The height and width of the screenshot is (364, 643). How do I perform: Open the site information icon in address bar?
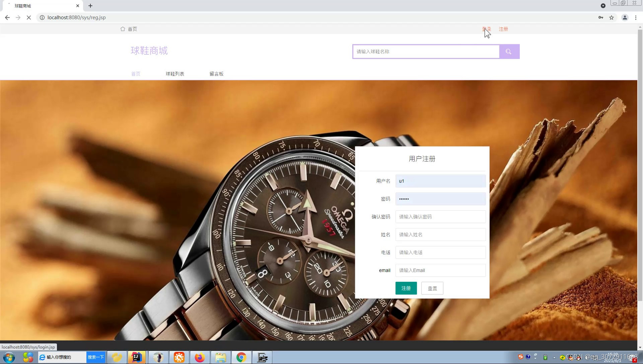click(x=42, y=17)
